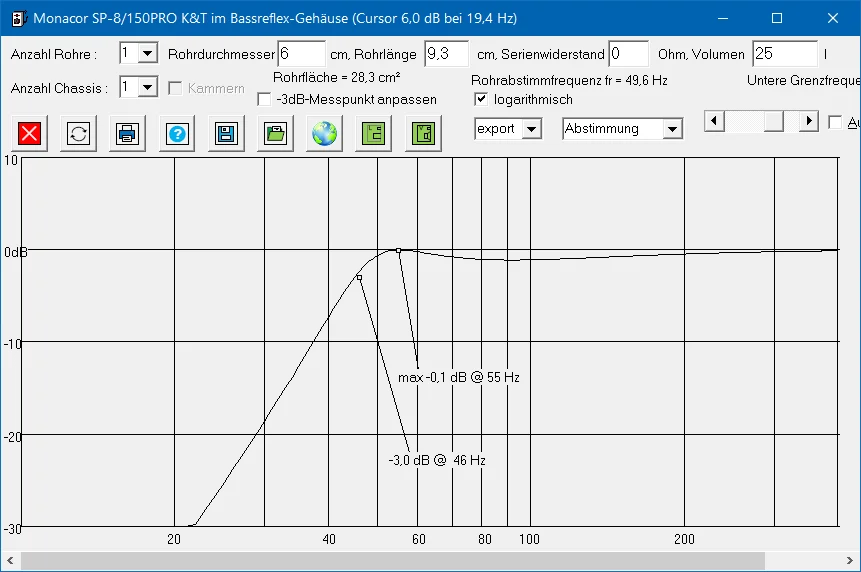861x572 pixels.
Task: Click the first green enclosure diagram icon
Action: pos(374,133)
